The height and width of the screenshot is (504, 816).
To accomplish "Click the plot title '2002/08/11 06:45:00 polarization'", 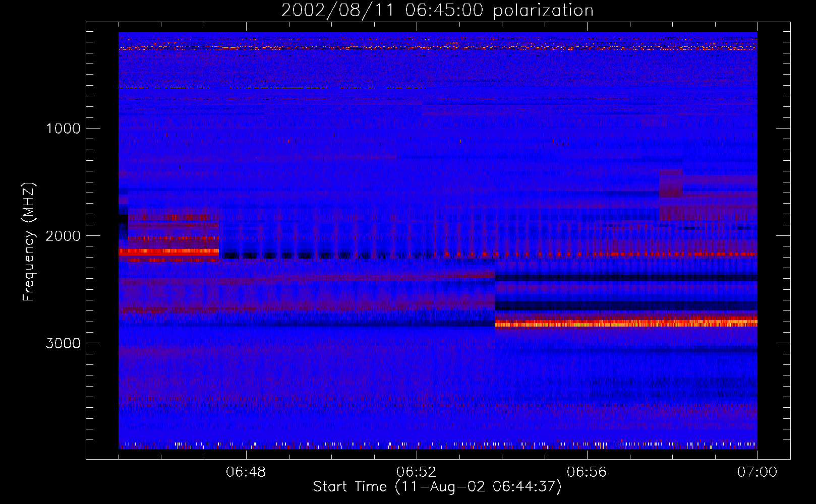I will (437, 11).
